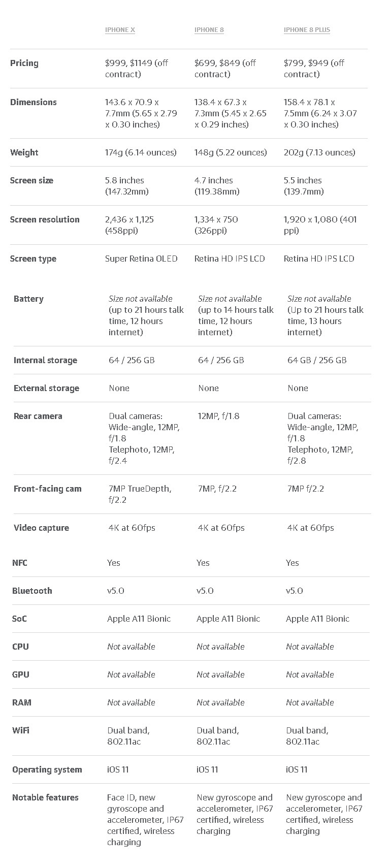389x868 pixels.
Task: Click the Battery row label
Action: coord(28,299)
